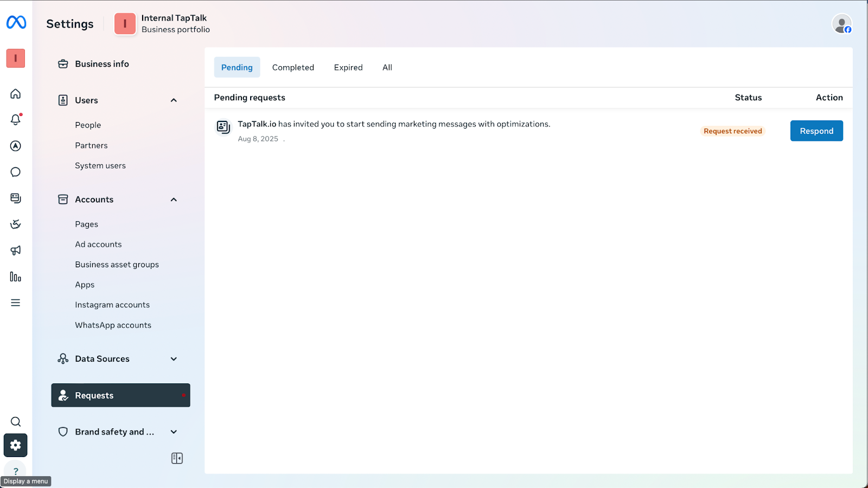The height and width of the screenshot is (488, 868).
Task: Click the Settings gear icon
Action: coord(16,445)
